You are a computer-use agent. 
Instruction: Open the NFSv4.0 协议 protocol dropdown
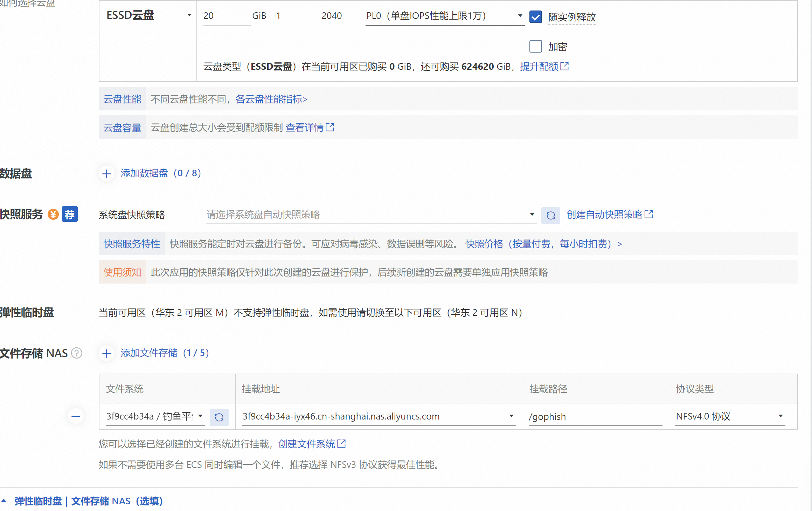(x=730, y=416)
